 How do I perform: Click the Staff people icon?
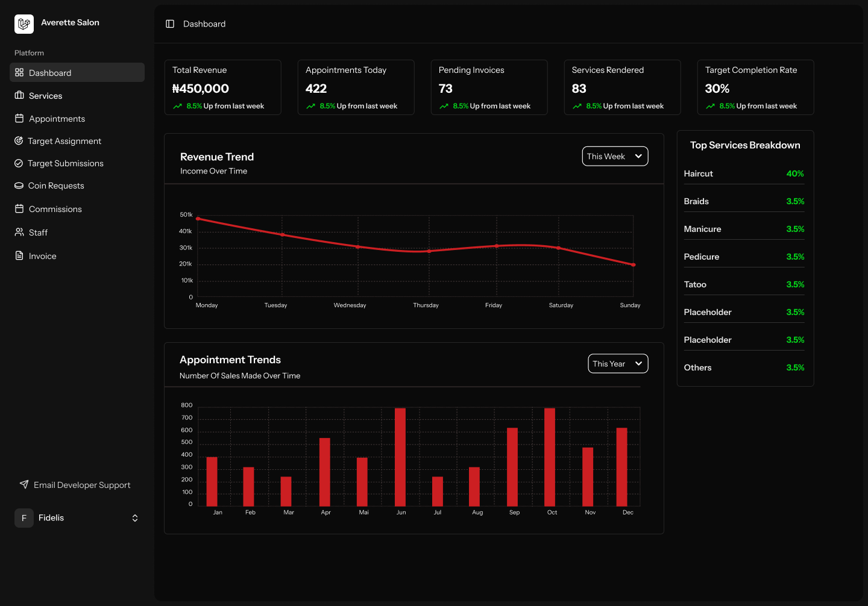point(19,233)
